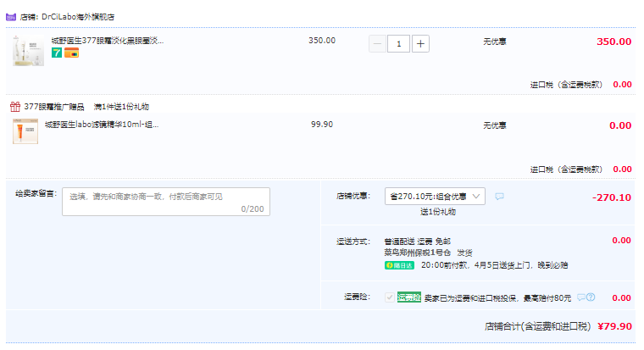
Task: Click the 99.90 gift unit price
Action: click(322, 125)
